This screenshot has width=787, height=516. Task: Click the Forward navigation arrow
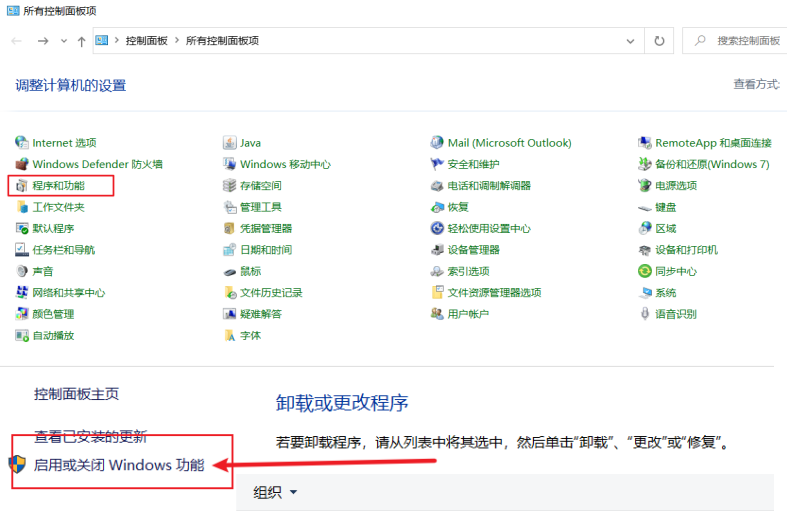point(43,41)
